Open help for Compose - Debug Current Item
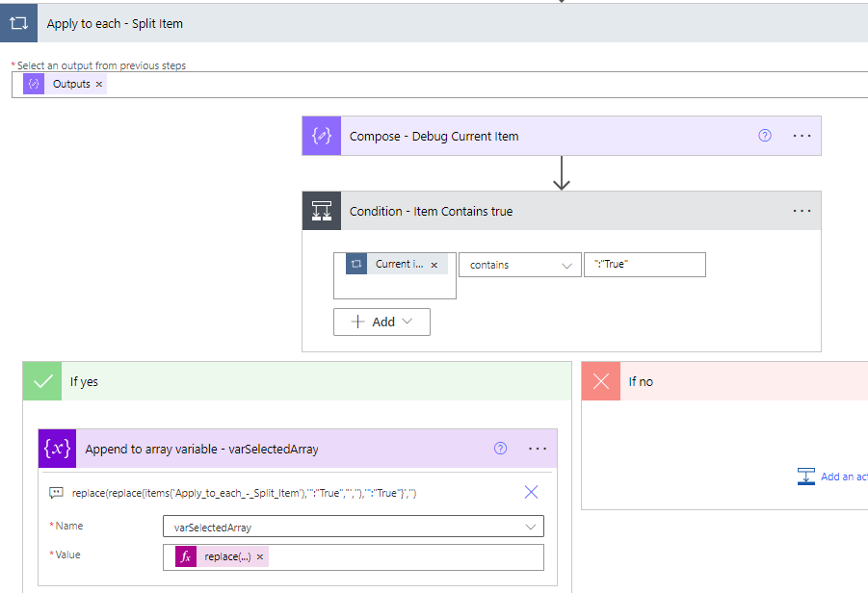Image resolution: width=868 pixels, height=593 pixels. pyautogui.click(x=765, y=136)
